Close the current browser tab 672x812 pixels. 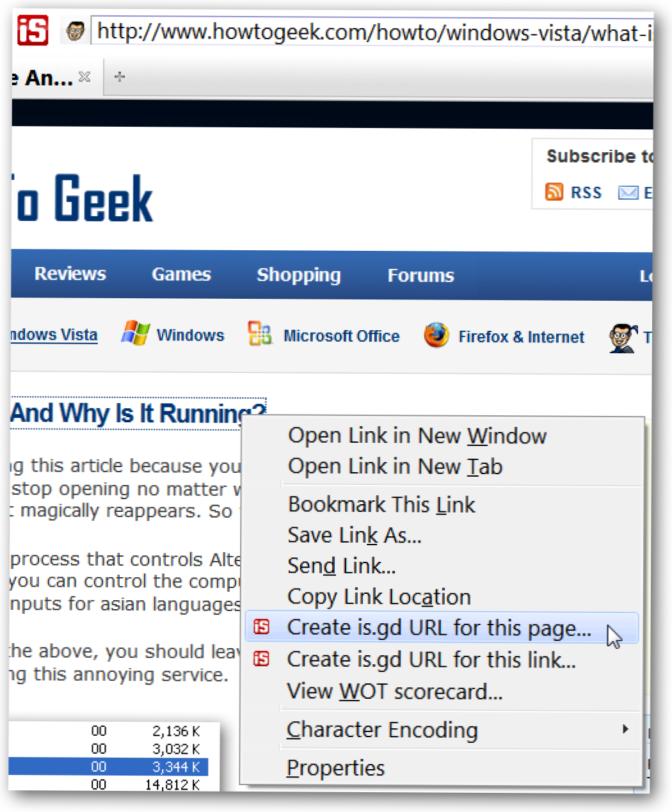[x=84, y=77]
